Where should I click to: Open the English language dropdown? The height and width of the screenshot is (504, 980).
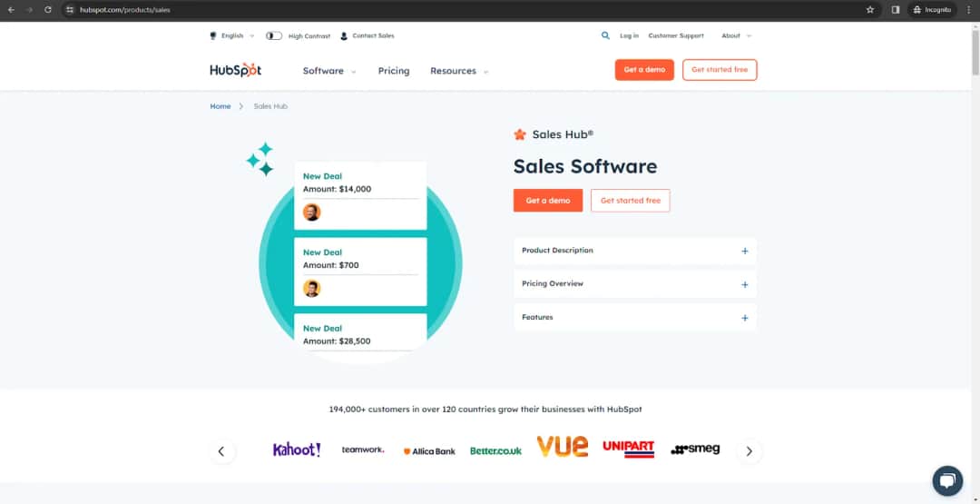tap(232, 35)
